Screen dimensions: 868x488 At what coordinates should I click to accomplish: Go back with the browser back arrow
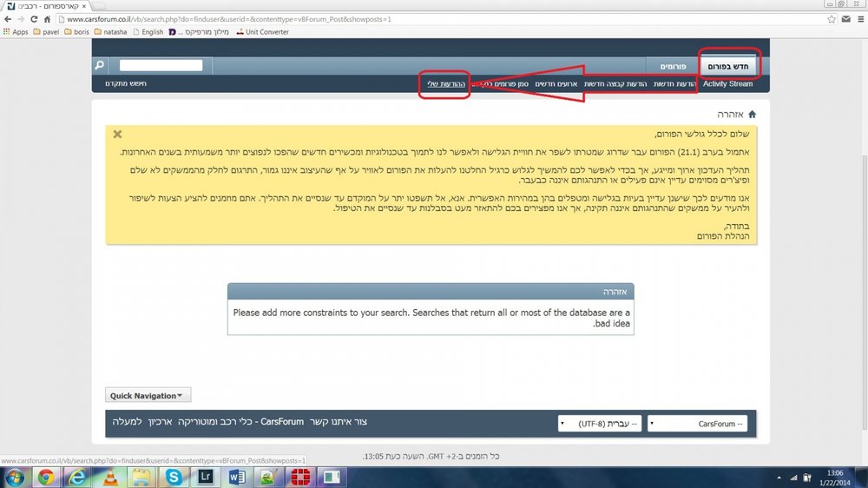(x=8, y=19)
